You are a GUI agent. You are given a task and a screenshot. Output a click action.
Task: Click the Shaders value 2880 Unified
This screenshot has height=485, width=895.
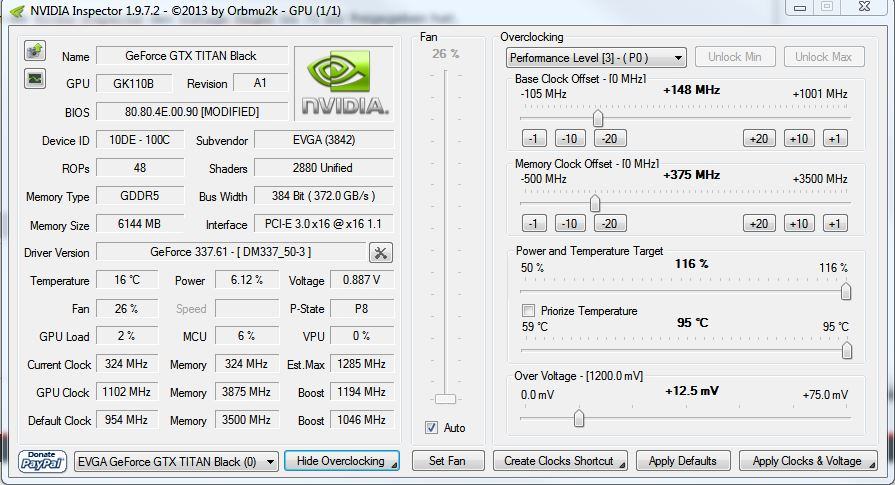coord(324,168)
